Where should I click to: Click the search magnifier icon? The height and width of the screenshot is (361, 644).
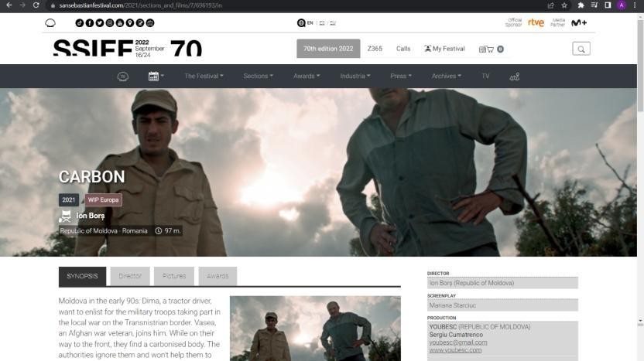pyautogui.click(x=581, y=49)
